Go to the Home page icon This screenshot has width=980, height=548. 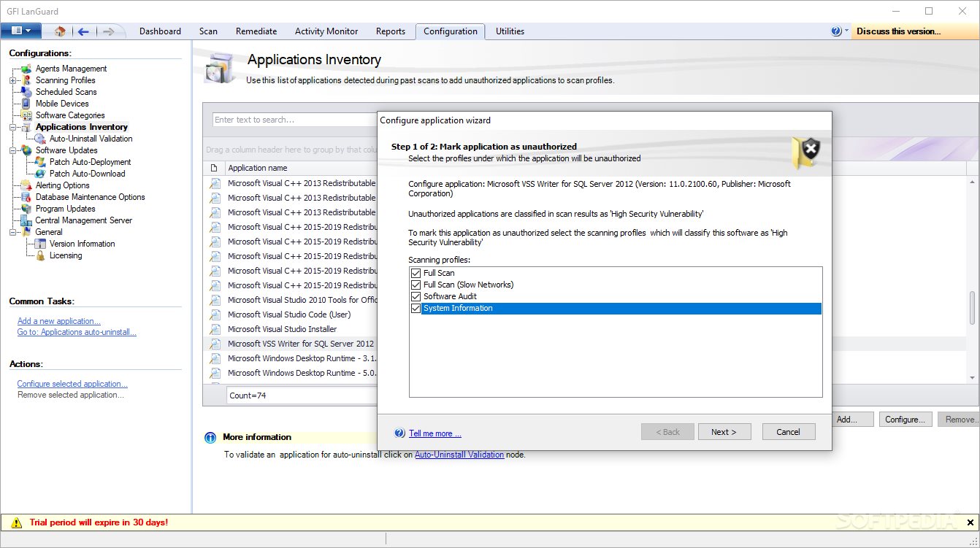(x=60, y=31)
